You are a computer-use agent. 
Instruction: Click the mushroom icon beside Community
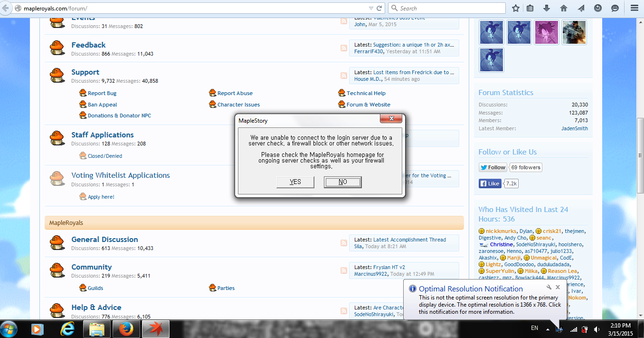pos(57,270)
